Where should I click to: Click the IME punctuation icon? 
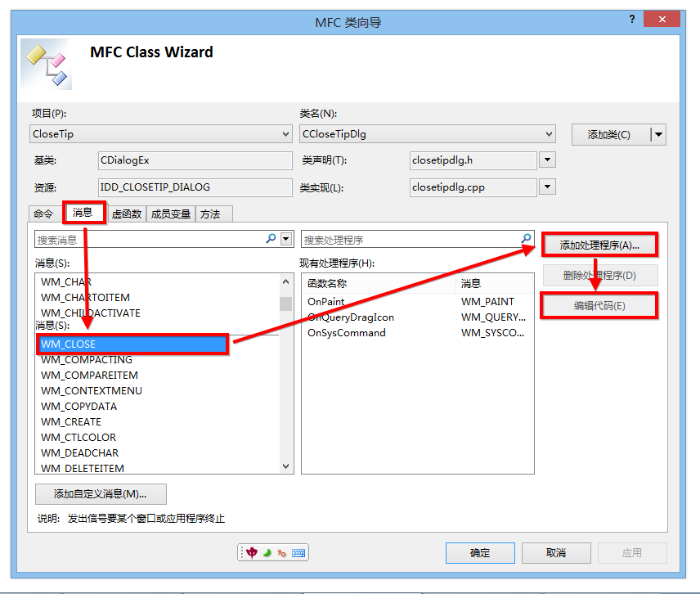[281, 553]
